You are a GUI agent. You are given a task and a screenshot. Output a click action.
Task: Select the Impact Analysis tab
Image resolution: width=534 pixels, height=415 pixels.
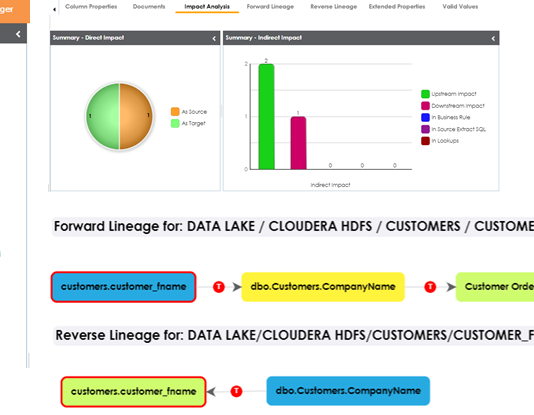pyautogui.click(x=207, y=6)
